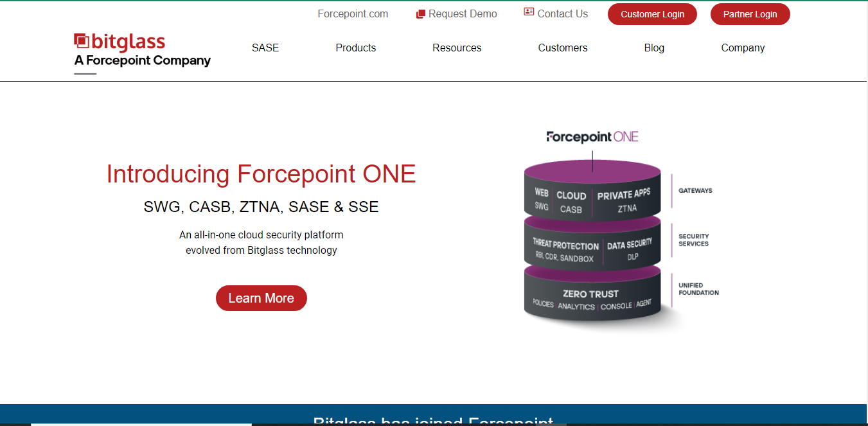Screen dimensions: 868x426
Task: Click the Customer Login button
Action: tap(652, 14)
